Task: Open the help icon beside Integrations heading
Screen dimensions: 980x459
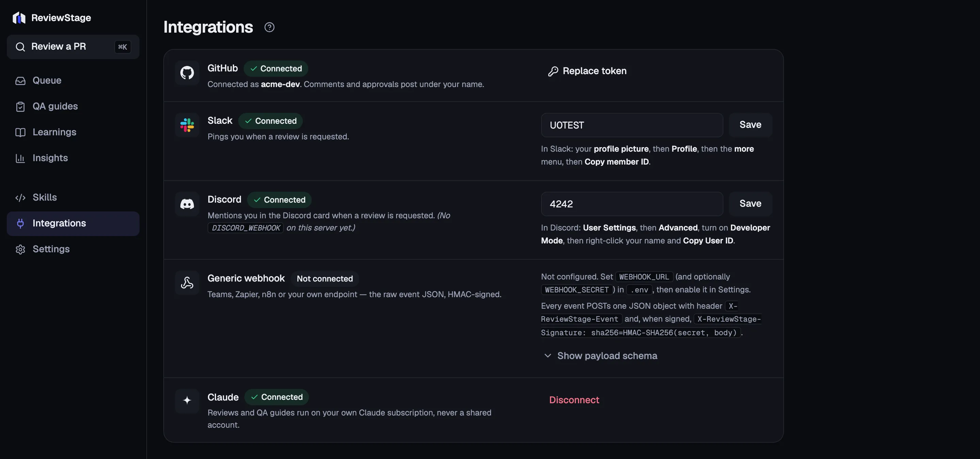Action: pyautogui.click(x=269, y=27)
